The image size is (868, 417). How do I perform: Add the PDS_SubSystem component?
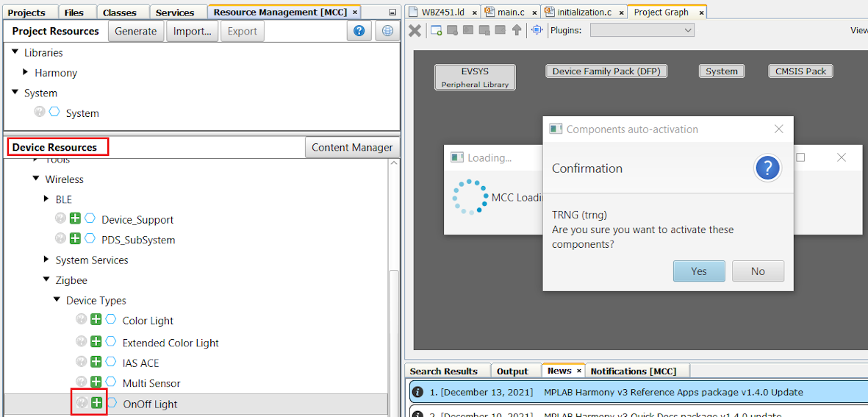click(x=75, y=239)
